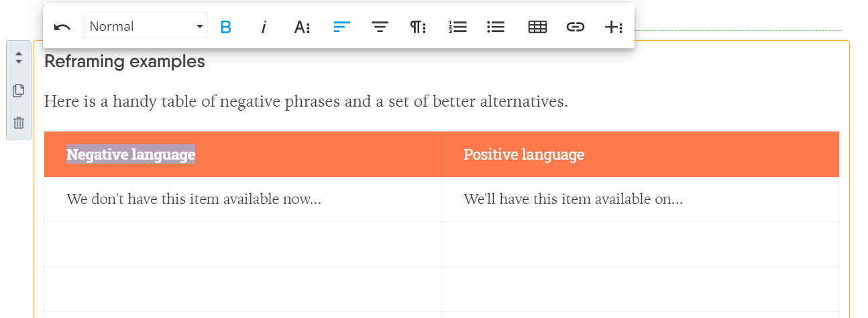Center align the text
The image size is (868, 318).
pyautogui.click(x=380, y=27)
